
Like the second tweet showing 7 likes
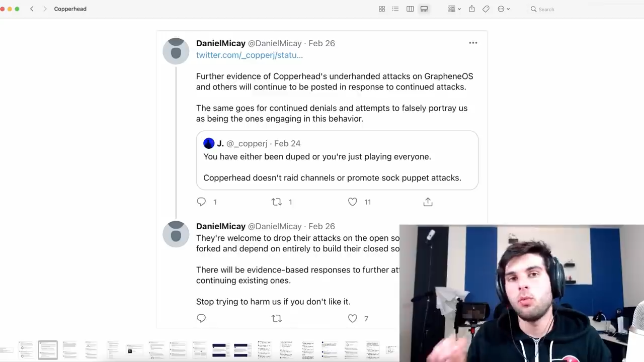pos(352,318)
